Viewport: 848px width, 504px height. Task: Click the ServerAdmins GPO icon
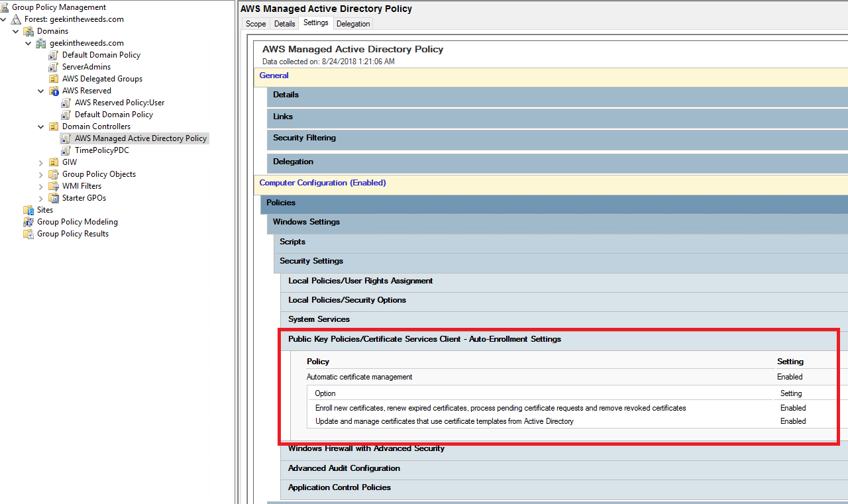(x=53, y=66)
